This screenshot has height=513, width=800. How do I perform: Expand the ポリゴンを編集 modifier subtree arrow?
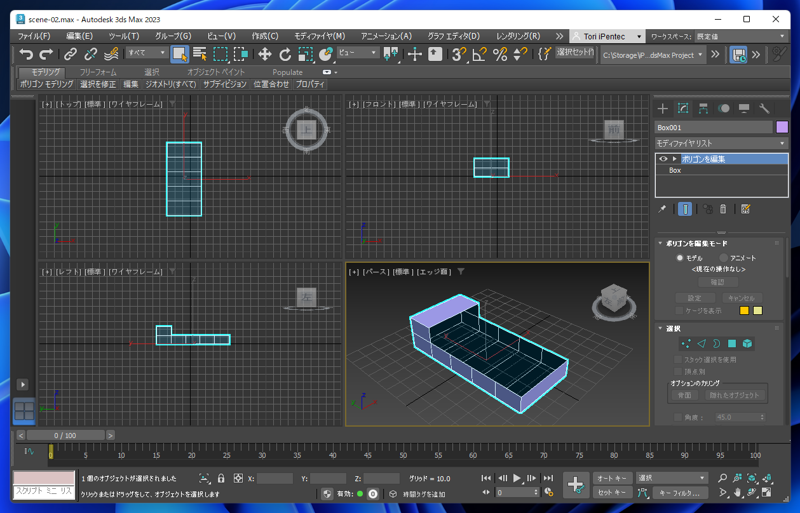[x=674, y=159]
